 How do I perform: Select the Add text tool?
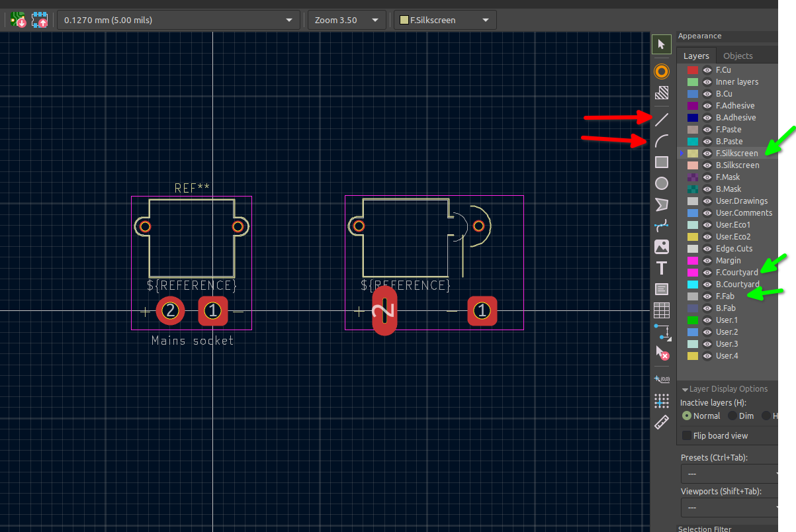[x=661, y=268]
